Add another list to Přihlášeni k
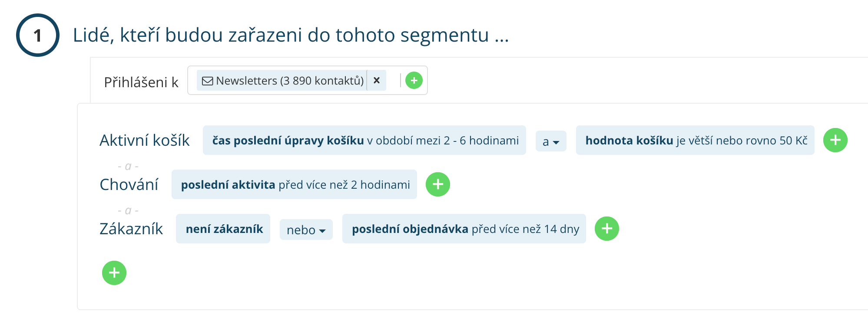Screen dimensions: 868x321 [x=414, y=80]
